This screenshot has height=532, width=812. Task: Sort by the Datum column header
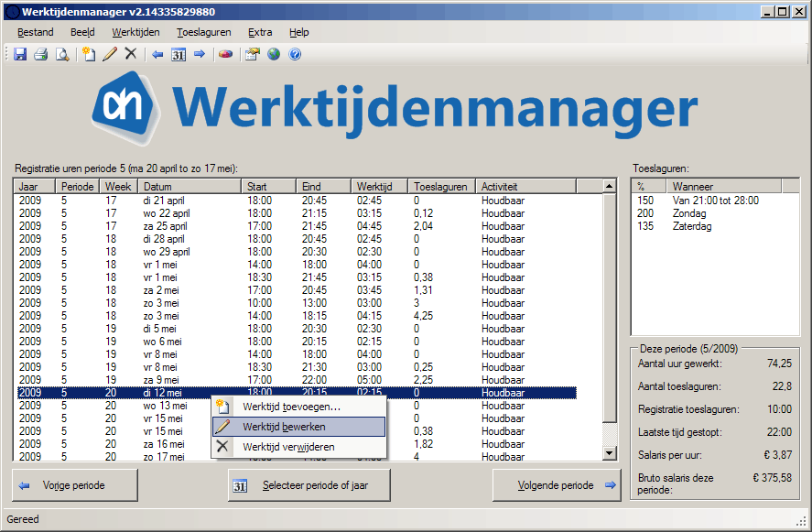tap(189, 187)
